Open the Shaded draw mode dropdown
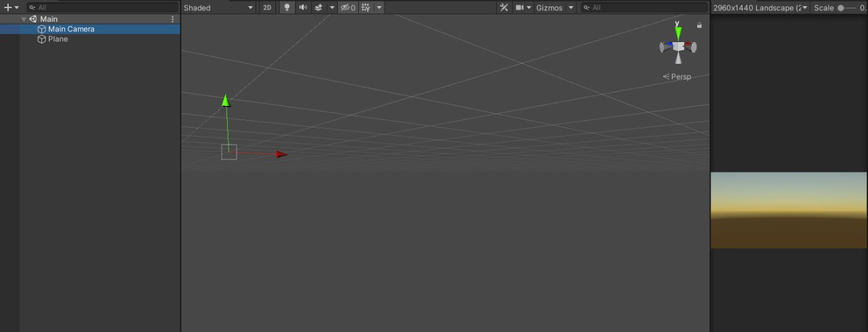Image resolution: width=868 pixels, height=332 pixels. click(219, 7)
